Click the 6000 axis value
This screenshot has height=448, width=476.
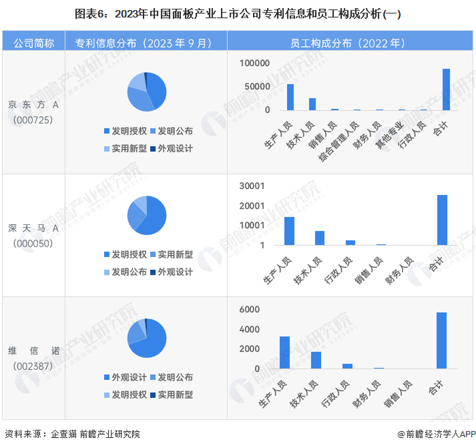tap(250, 309)
